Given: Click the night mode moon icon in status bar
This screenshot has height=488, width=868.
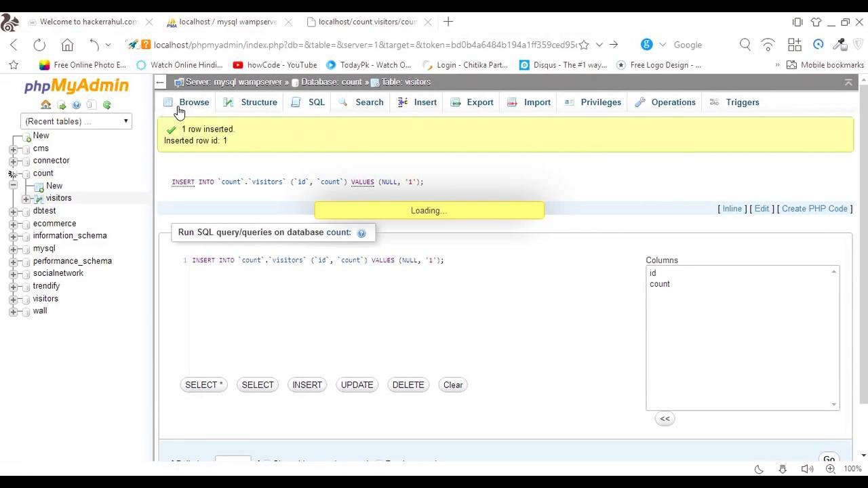Looking at the screenshot, I should tap(759, 469).
